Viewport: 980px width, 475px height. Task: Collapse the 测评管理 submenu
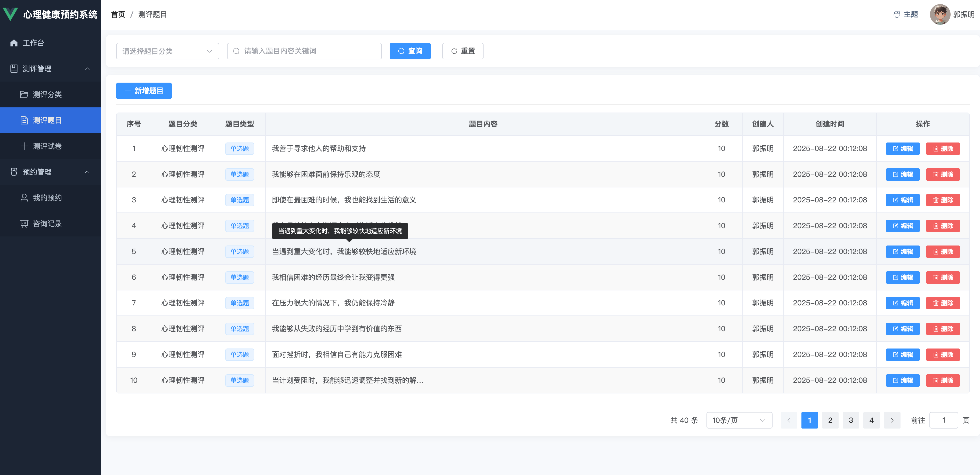point(87,69)
